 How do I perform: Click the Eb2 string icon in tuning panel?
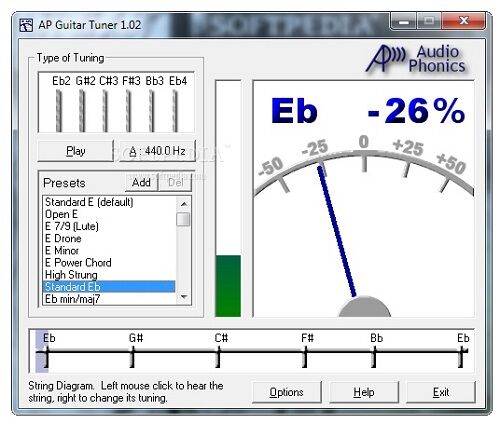pyautogui.click(x=59, y=110)
